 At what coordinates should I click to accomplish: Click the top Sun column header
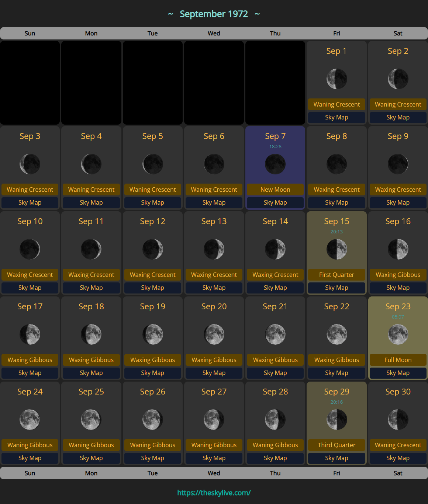point(30,33)
